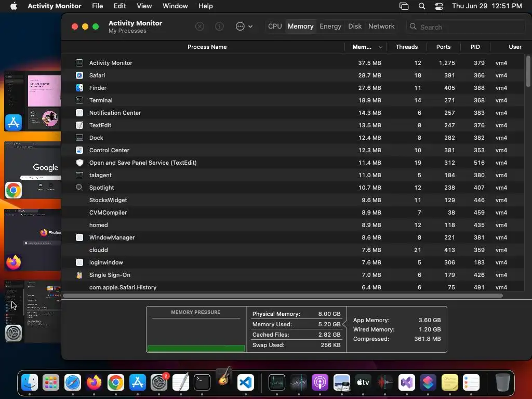This screenshot has width=532, height=399.
Task: Open the Window menu
Action: pos(175,6)
